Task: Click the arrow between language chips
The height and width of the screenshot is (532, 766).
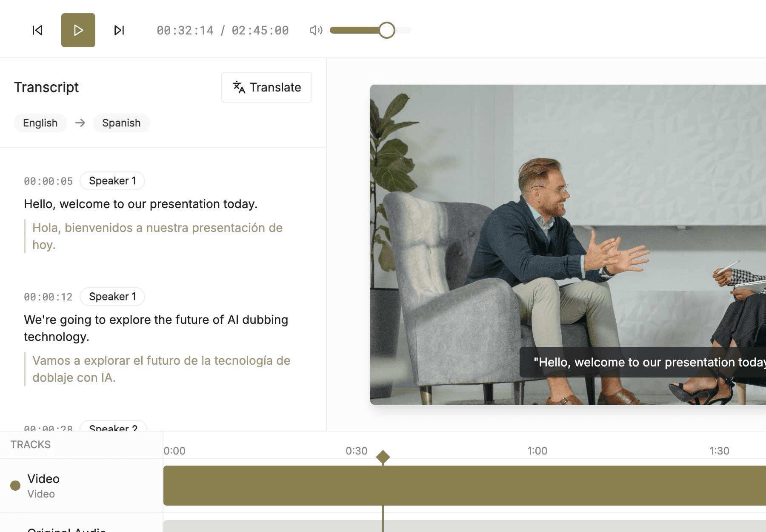Action: pyautogui.click(x=80, y=123)
